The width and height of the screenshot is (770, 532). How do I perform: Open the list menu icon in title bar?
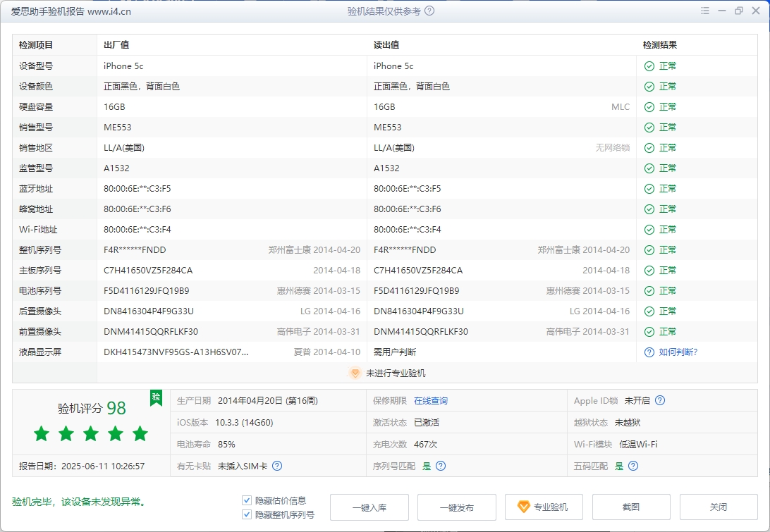[x=705, y=11]
